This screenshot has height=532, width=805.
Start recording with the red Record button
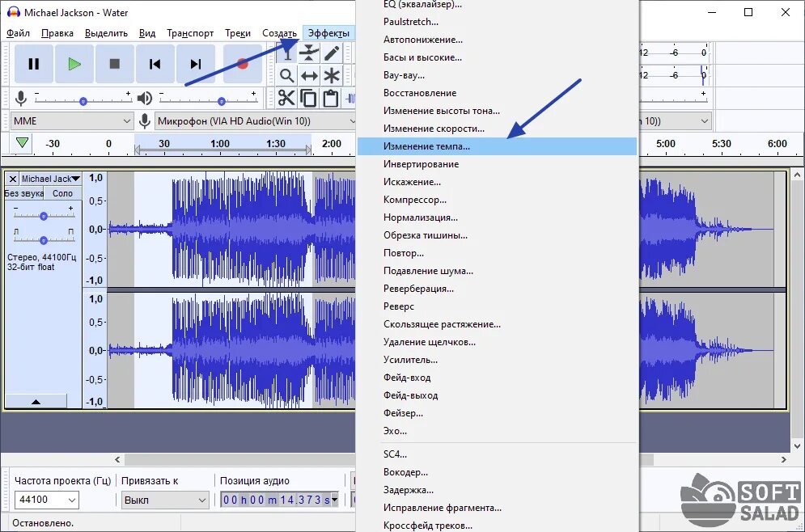[243, 64]
